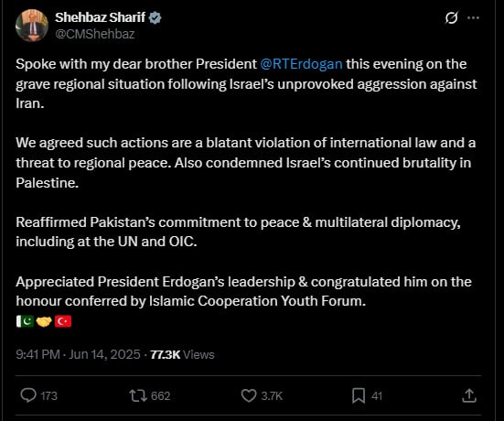The height and width of the screenshot is (421, 504).
Task: Click the 662 reposts count
Action: tap(160, 395)
